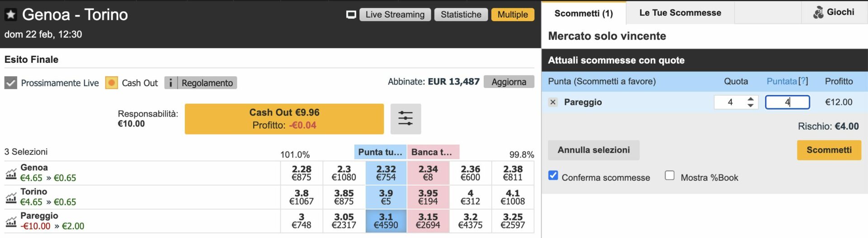The width and height of the screenshot is (868, 238).
Task: Decrease the Quota with the down arrow
Action: (750, 106)
